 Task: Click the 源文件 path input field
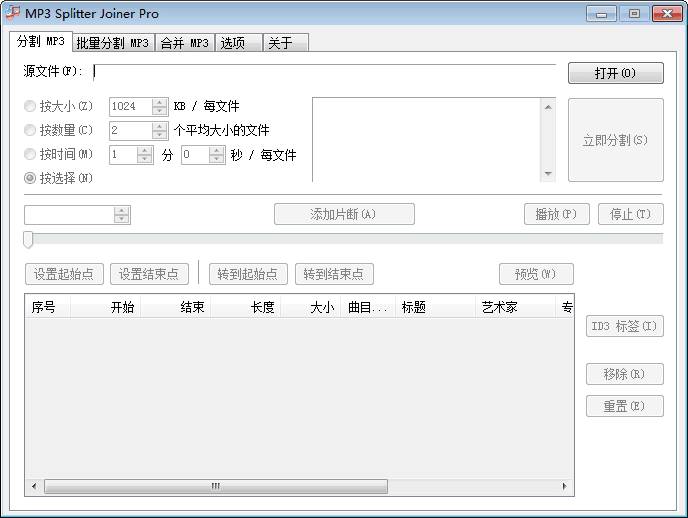[x=324, y=71]
